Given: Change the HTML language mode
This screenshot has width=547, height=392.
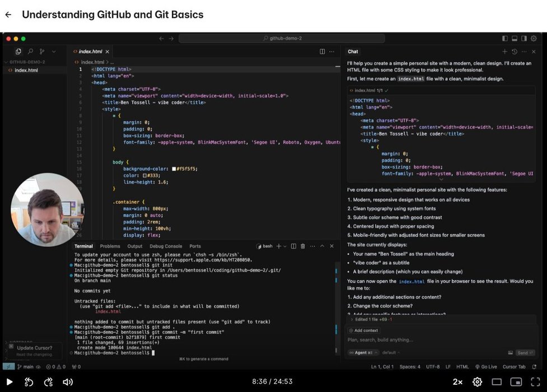Looking at the screenshot, I should coord(462,367).
